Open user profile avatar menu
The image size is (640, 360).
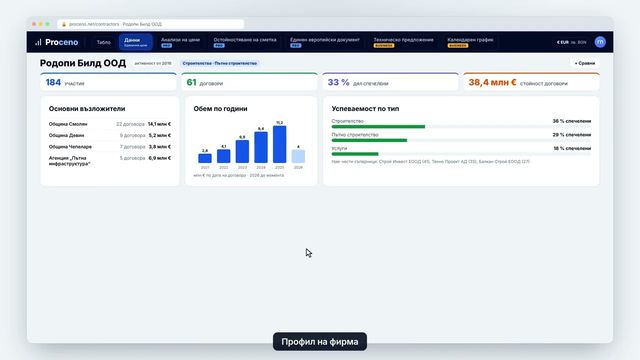(x=600, y=42)
